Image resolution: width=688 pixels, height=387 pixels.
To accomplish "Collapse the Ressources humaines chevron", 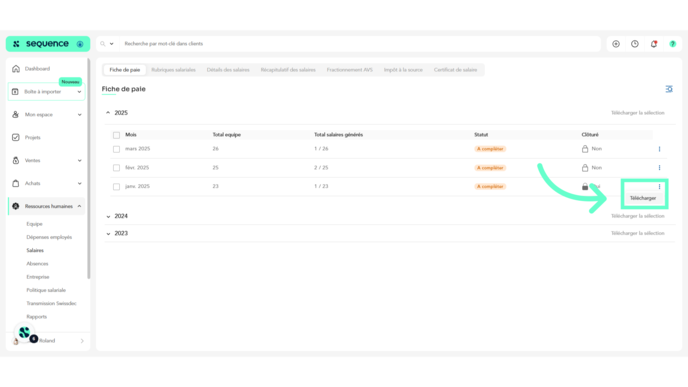I will coord(79,206).
